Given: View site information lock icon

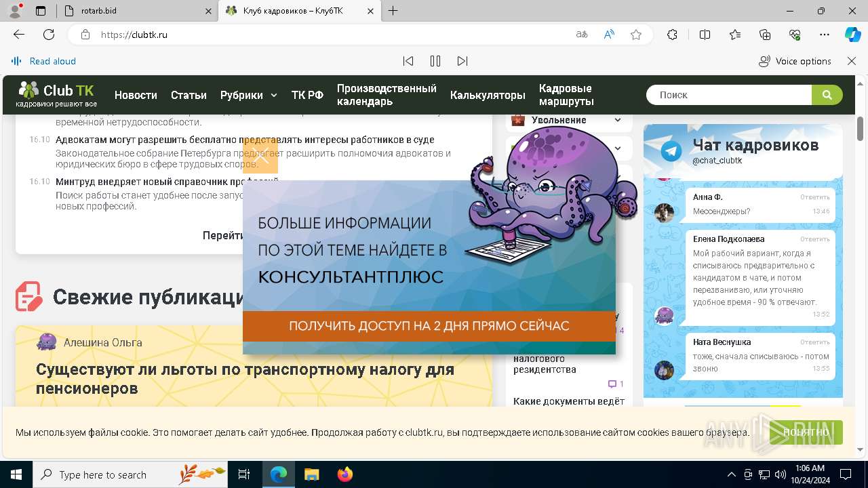Looking at the screenshot, I should [85, 35].
